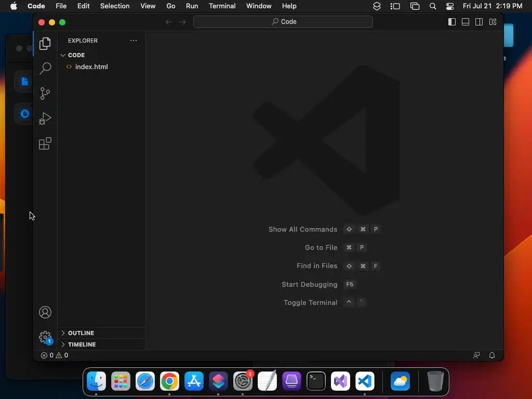Open Visual Studio (purple) from the Dock
This screenshot has width=532, height=399.
click(341, 381)
